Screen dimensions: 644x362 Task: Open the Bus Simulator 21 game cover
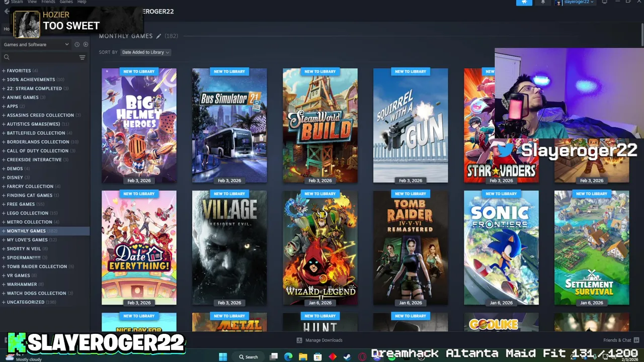click(x=229, y=126)
